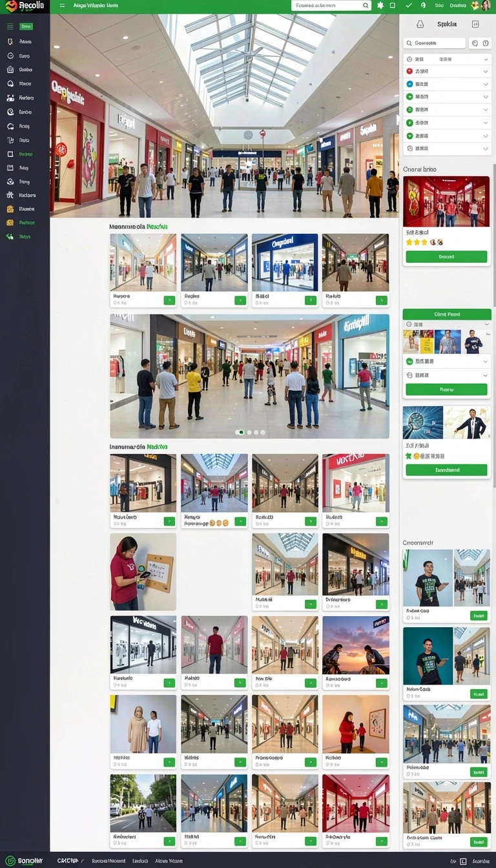Image resolution: width=496 pixels, height=868 pixels.
Task: Click the flower icon beside the user avatar
Action: click(475, 5)
